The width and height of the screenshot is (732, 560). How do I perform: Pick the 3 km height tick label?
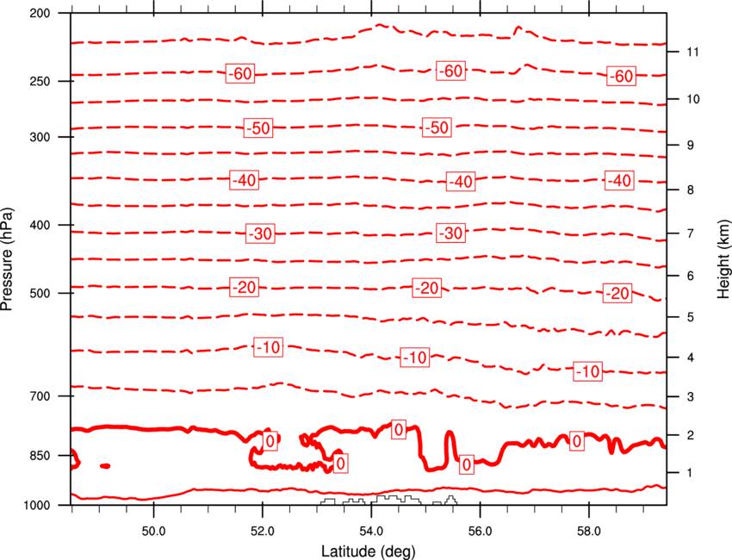coord(691,396)
